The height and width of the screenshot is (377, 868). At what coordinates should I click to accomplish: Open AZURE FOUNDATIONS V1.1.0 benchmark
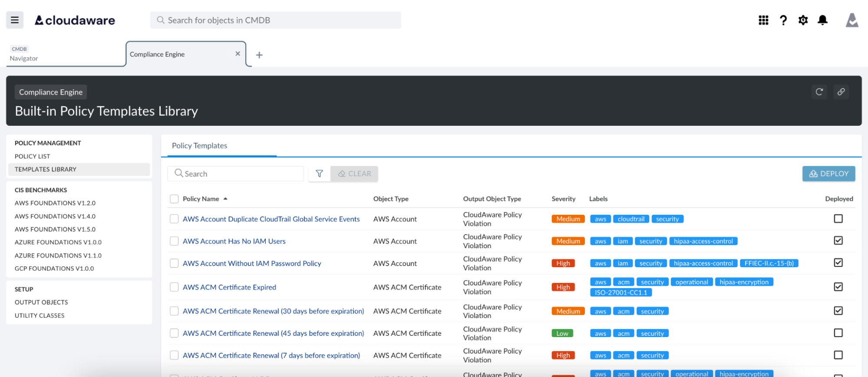pyautogui.click(x=58, y=256)
